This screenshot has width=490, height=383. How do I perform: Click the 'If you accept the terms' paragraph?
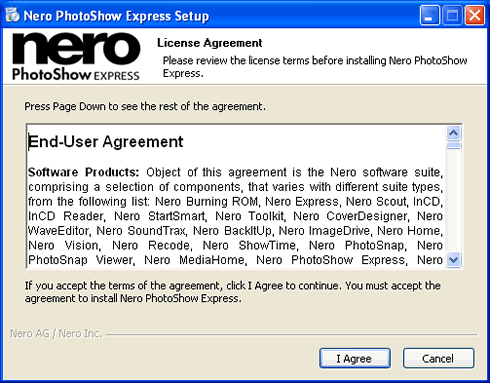[x=233, y=292]
